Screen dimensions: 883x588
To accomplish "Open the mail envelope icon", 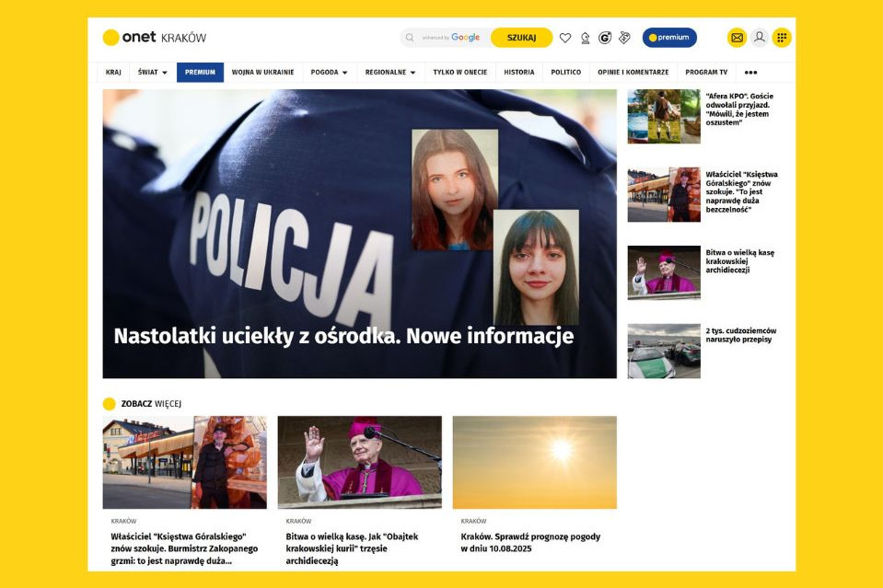I will (x=737, y=38).
